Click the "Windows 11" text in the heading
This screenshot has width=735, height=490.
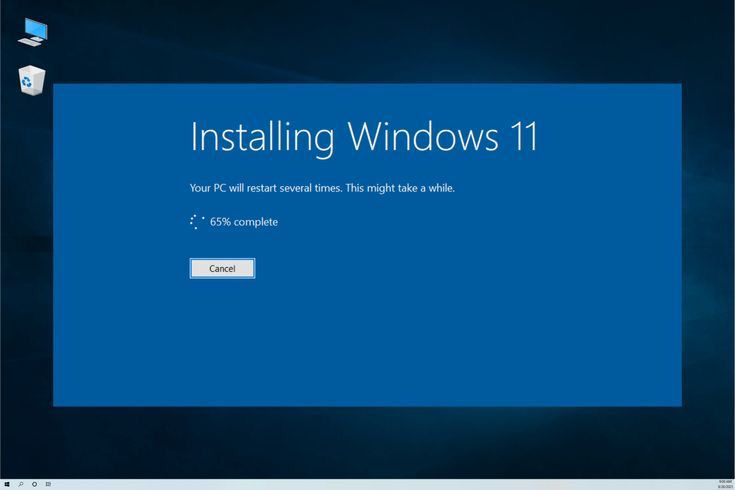(443, 137)
